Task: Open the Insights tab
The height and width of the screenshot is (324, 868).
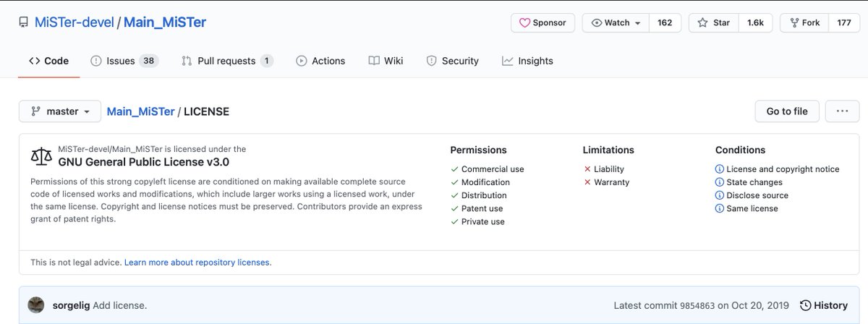Action: (x=527, y=61)
